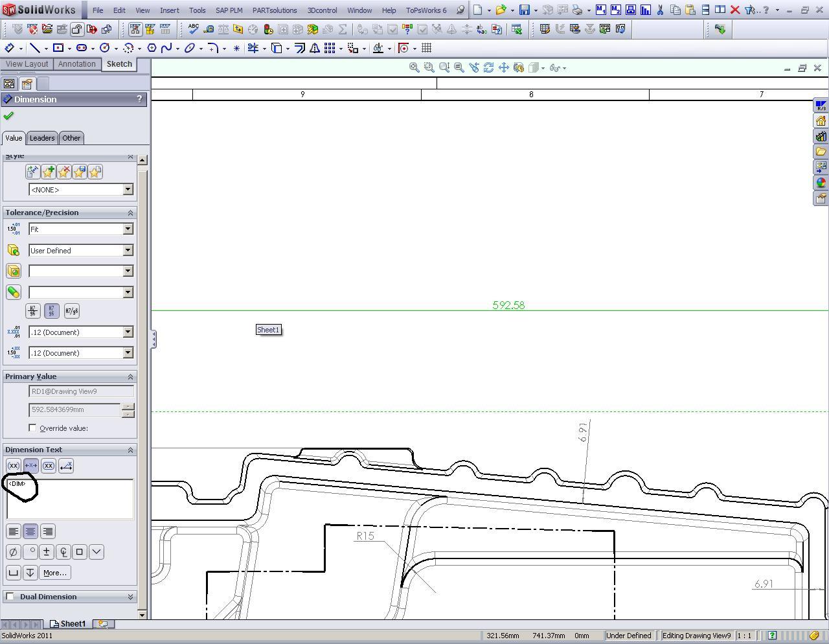This screenshot has height=644, width=829.
Task: Click the Print icon
Action: (x=577, y=10)
